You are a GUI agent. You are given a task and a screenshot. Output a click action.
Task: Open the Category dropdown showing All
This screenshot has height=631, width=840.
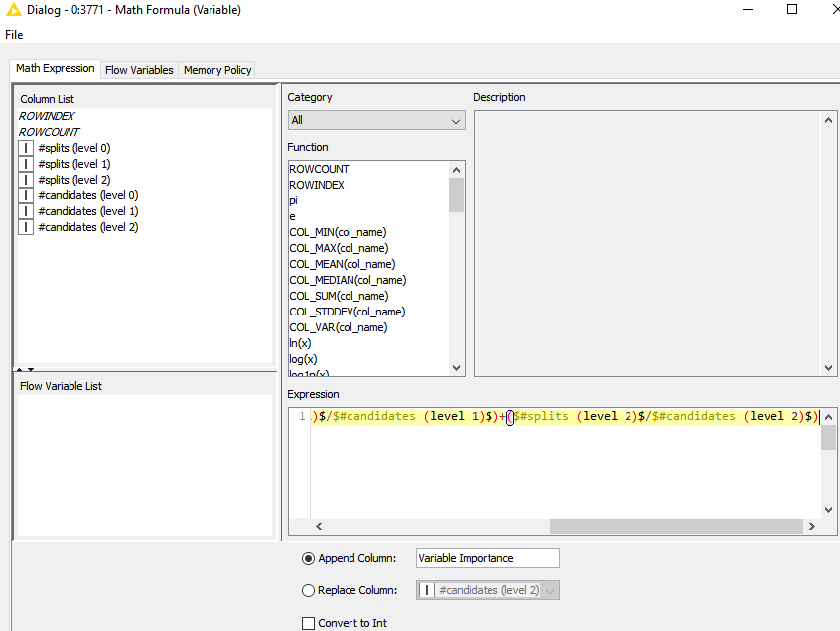click(x=376, y=120)
